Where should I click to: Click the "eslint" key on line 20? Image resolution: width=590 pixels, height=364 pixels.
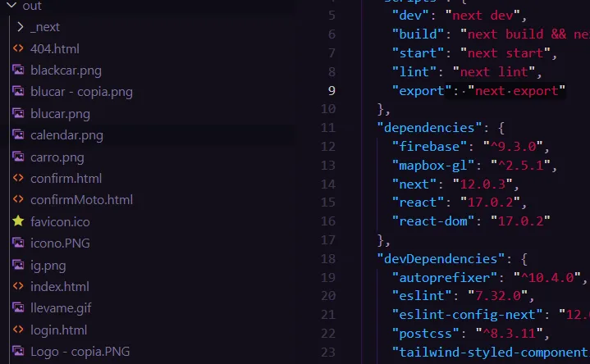(422, 296)
